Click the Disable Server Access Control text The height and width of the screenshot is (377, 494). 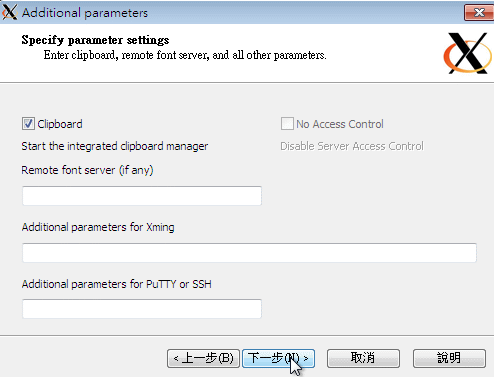pyautogui.click(x=352, y=146)
